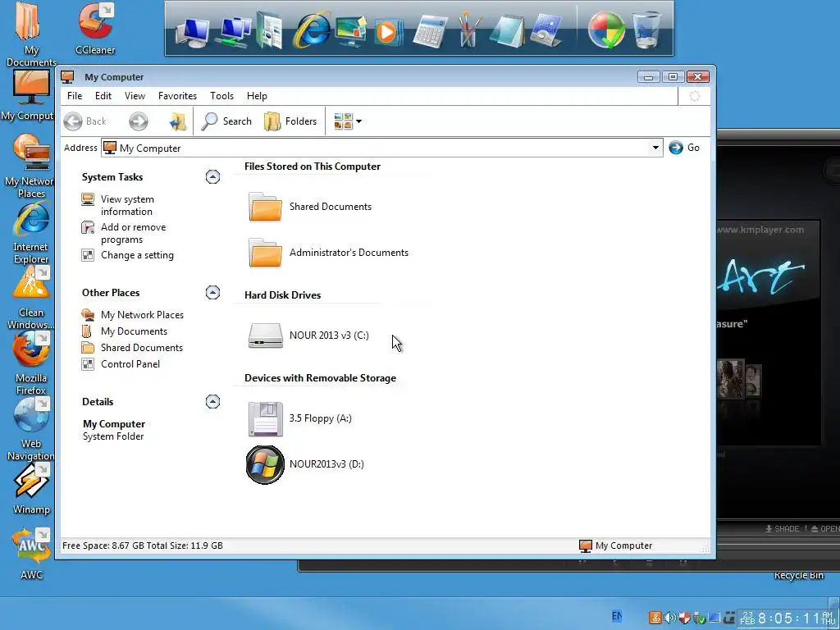Open the Paint brushes cup icon in dock

point(468,31)
